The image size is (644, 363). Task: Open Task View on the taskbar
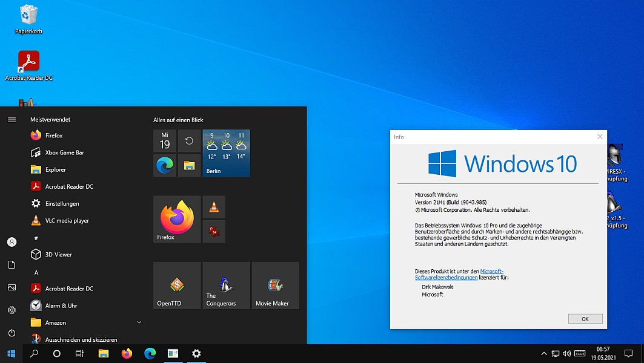[x=80, y=353]
